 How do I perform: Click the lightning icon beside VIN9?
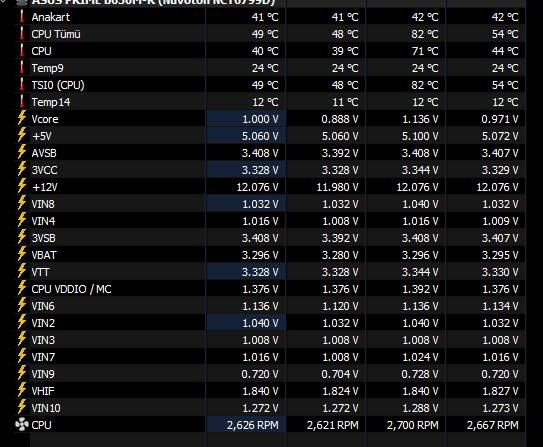click(22, 373)
